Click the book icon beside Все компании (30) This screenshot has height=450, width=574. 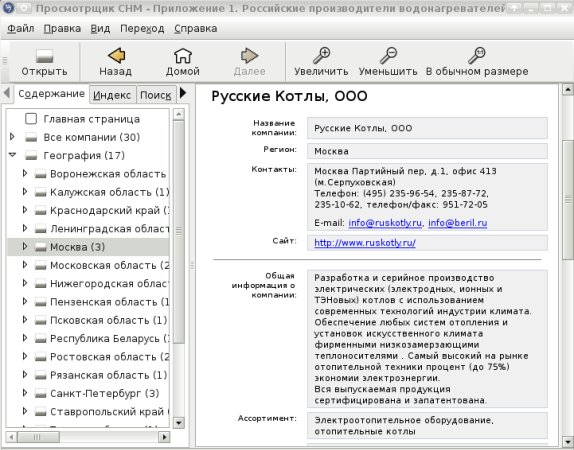(x=31, y=137)
